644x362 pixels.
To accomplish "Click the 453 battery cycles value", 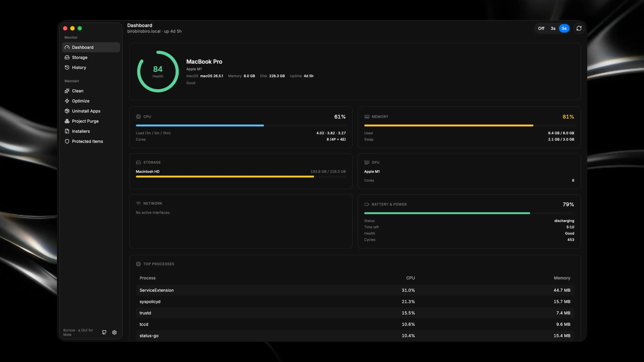I will [x=571, y=240].
